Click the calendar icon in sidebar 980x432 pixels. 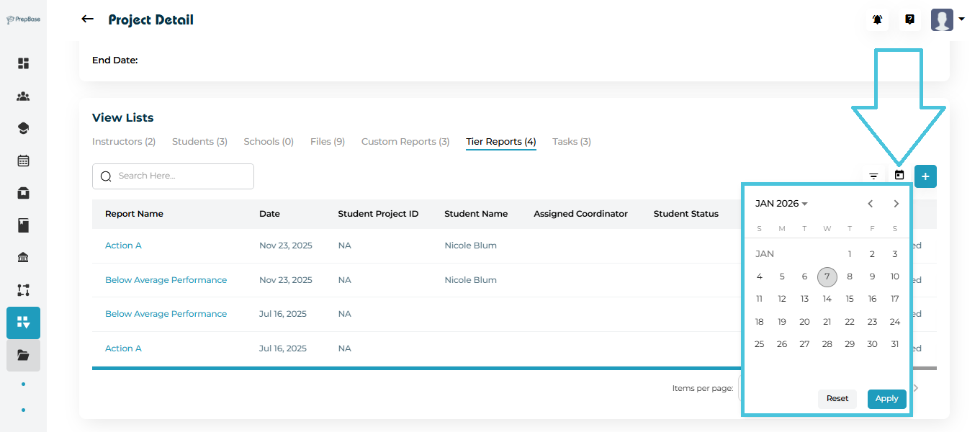coord(23,161)
